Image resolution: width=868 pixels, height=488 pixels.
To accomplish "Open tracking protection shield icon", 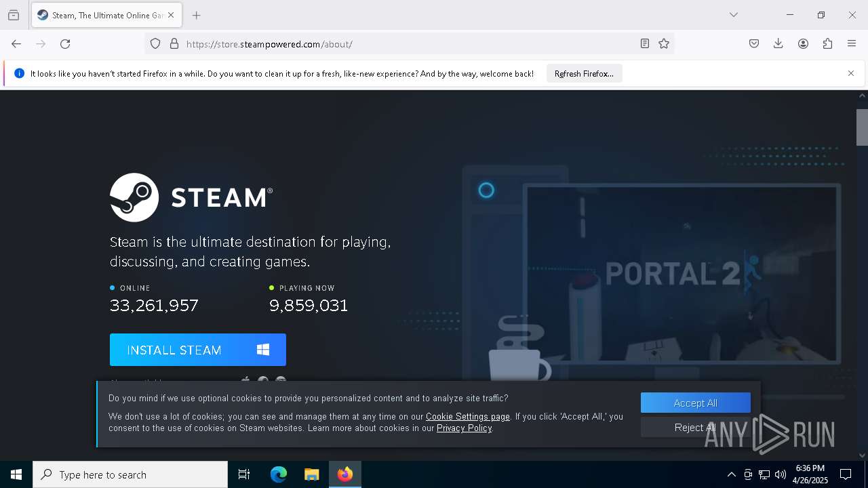I will 155,44.
